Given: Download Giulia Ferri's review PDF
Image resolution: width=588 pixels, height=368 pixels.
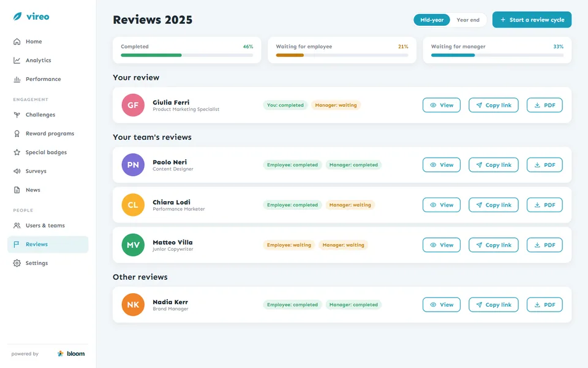Looking at the screenshot, I should coord(545,105).
